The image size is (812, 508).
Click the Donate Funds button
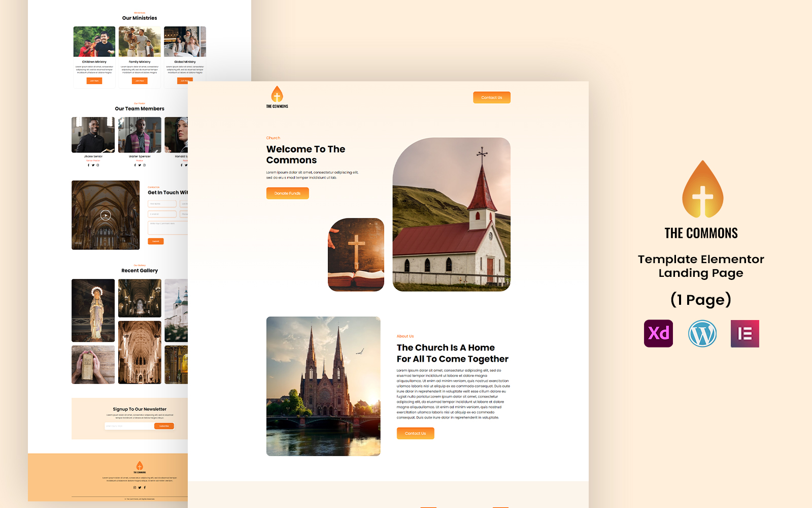tap(287, 193)
